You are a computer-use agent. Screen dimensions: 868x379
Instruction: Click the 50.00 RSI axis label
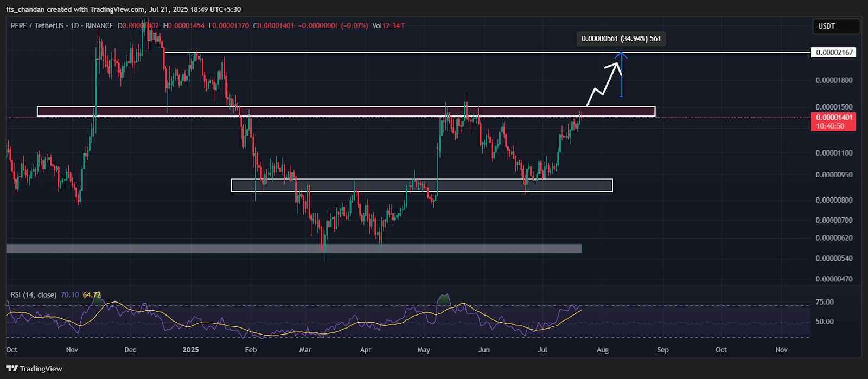825,322
